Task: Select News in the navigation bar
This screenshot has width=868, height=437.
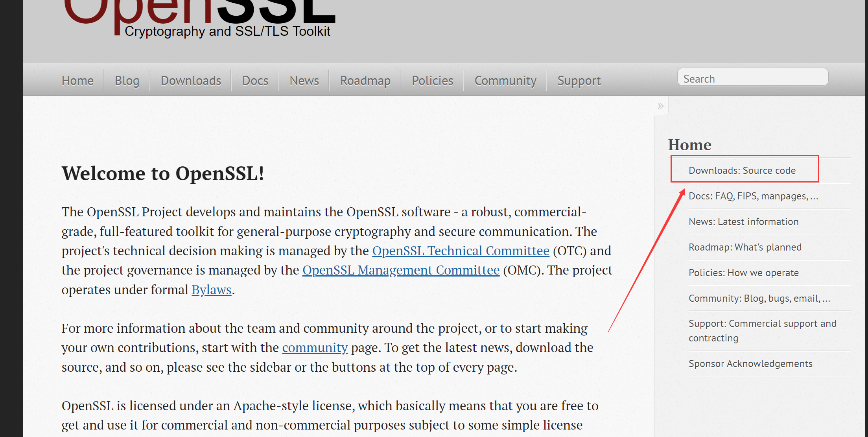Action: click(304, 81)
